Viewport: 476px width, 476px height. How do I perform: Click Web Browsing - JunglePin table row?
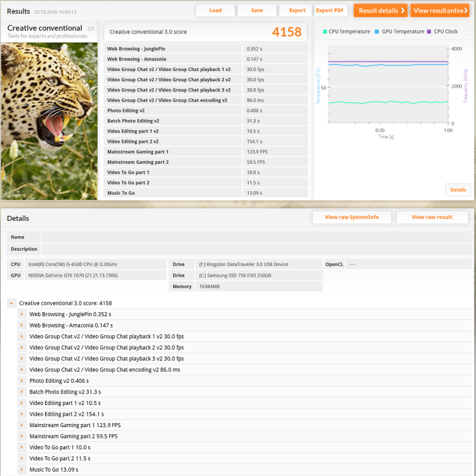[206, 49]
